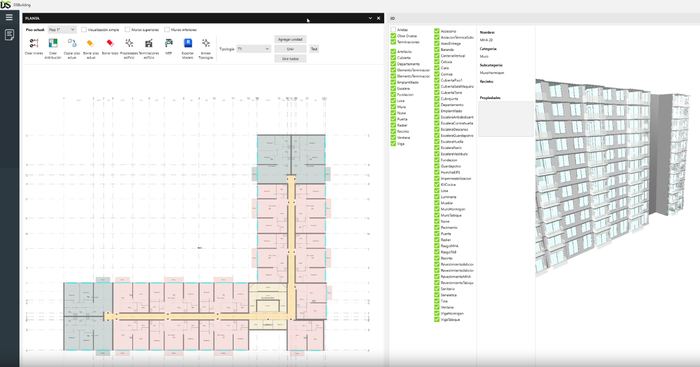Image resolution: width=700 pixels, height=367 pixels.
Task: Uncheck the Viga category checkbox
Action: 393,144
